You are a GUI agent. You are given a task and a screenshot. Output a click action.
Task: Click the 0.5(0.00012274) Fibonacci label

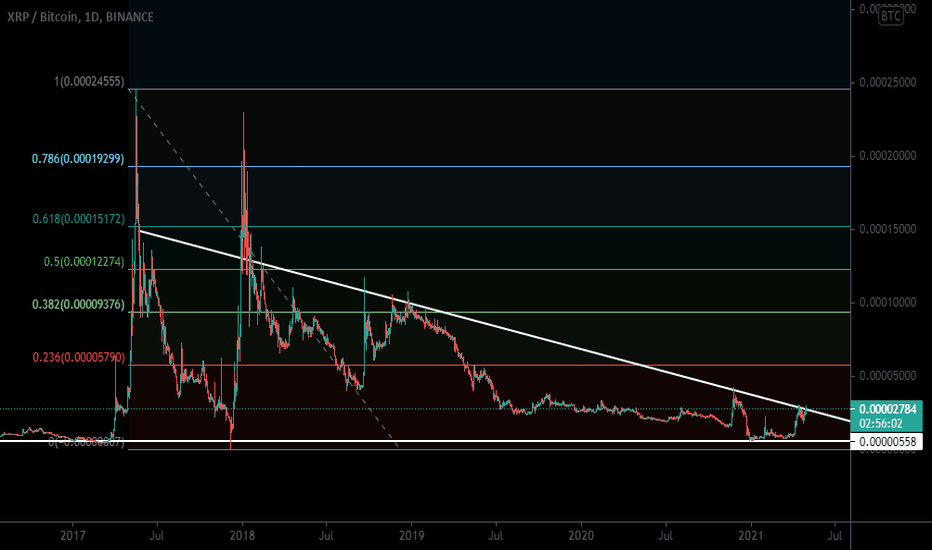click(x=84, y=262)
